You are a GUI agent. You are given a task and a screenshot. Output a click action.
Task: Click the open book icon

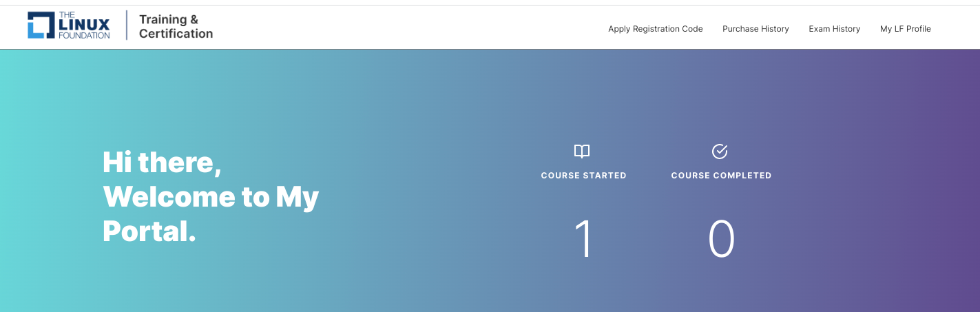582,152
